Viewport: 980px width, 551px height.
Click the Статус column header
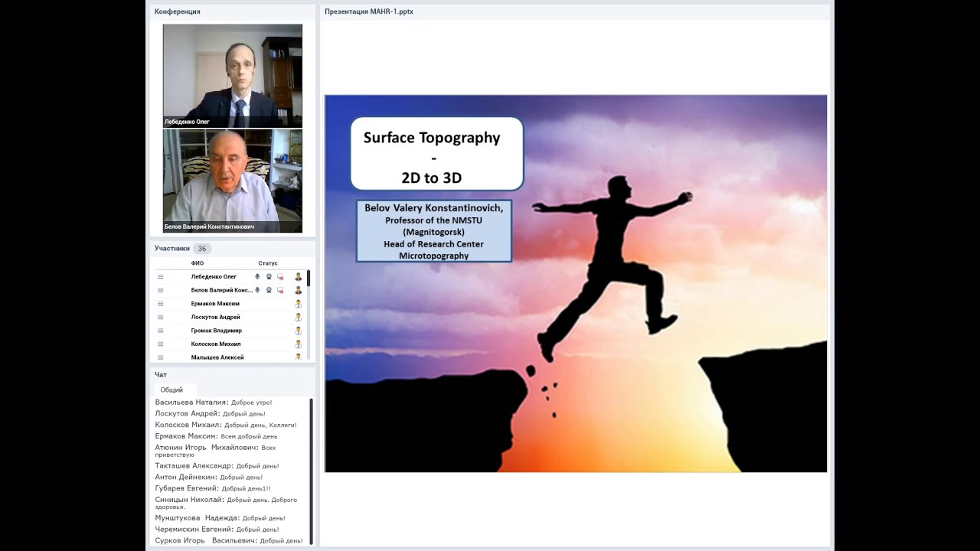pos(268,263)
